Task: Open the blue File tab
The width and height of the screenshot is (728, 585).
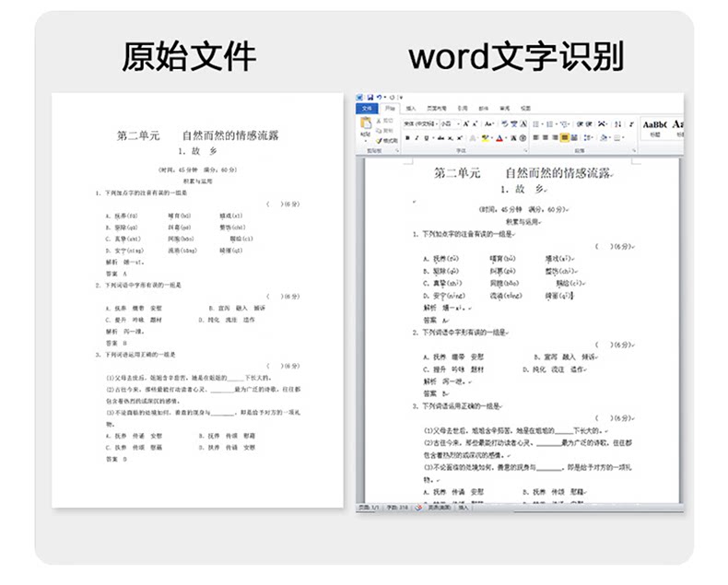Action: [367, 108]
